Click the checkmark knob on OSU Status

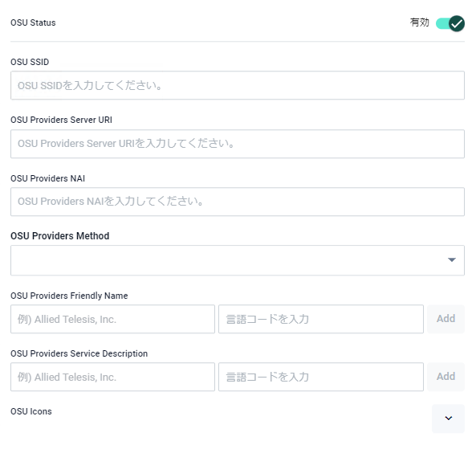point(457,23)
